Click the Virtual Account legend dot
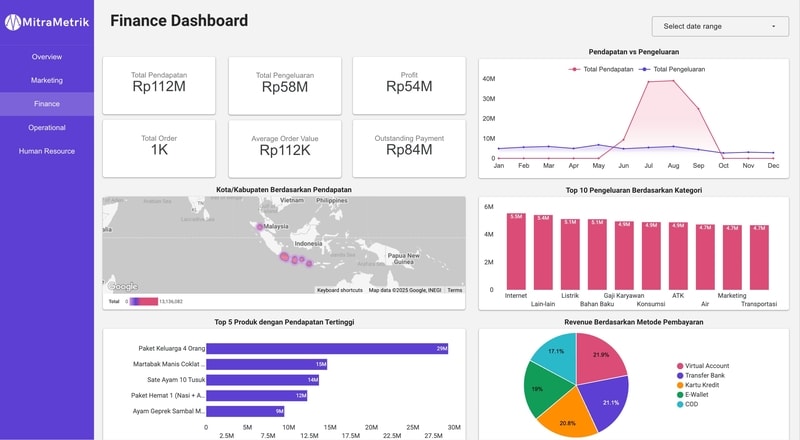This screenshot has width=800, height=440. (x=681, y=366)
